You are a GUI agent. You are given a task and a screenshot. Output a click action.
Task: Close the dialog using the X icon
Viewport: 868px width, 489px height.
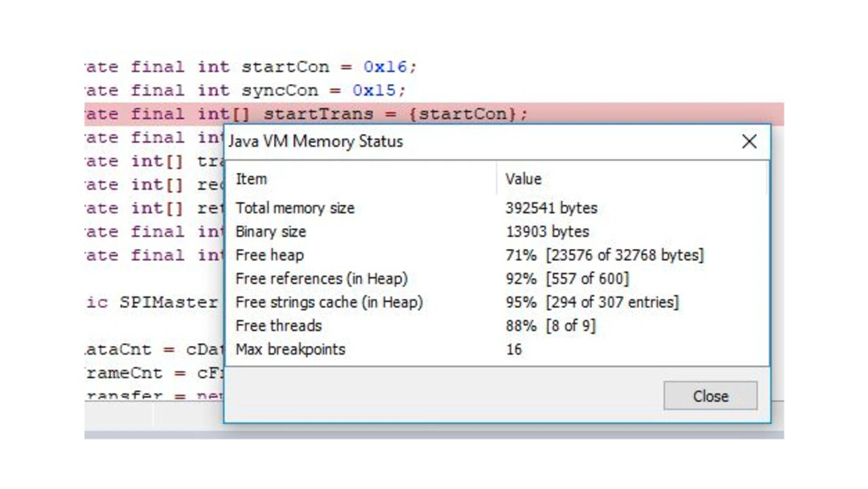click(749, 141)
